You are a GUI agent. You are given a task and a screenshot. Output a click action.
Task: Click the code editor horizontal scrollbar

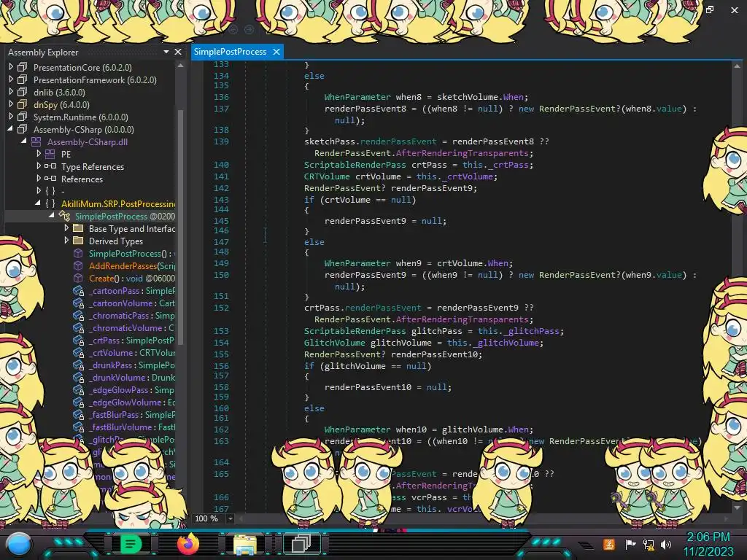[481, 518]
